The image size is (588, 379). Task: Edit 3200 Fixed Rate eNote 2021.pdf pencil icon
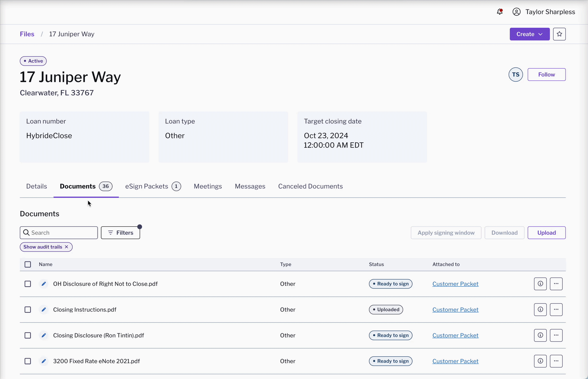(x=44, y=361)
